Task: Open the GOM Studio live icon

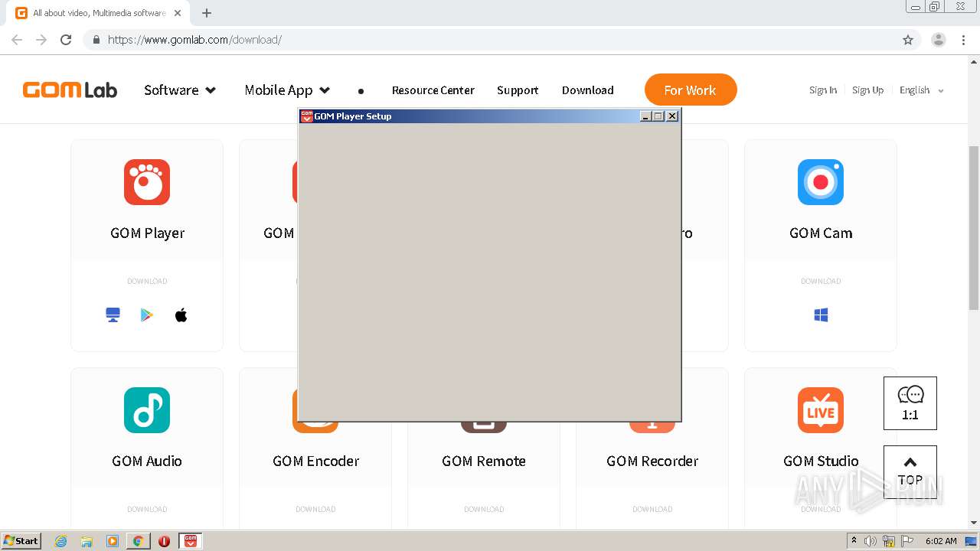Action: (821, 410)
